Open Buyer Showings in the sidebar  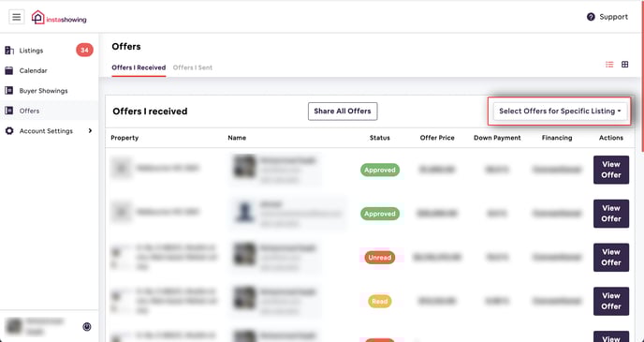coord(44,91)
